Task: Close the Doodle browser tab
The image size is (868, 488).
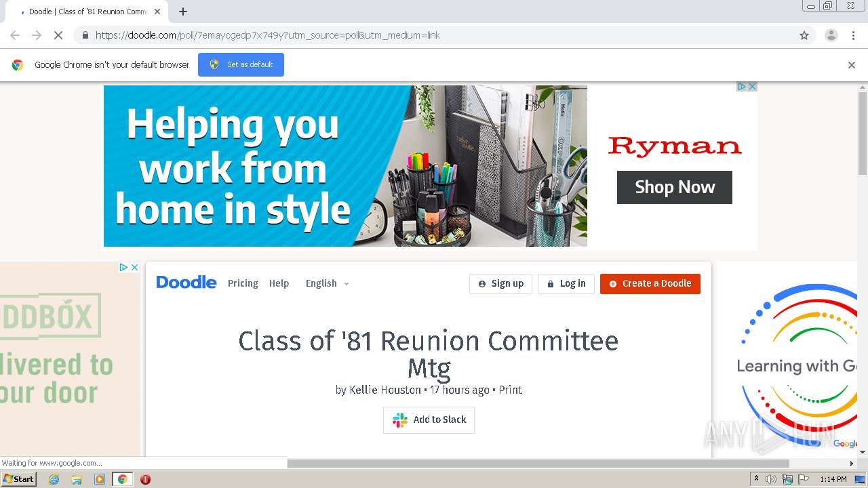Action: (x=157, y=12)
